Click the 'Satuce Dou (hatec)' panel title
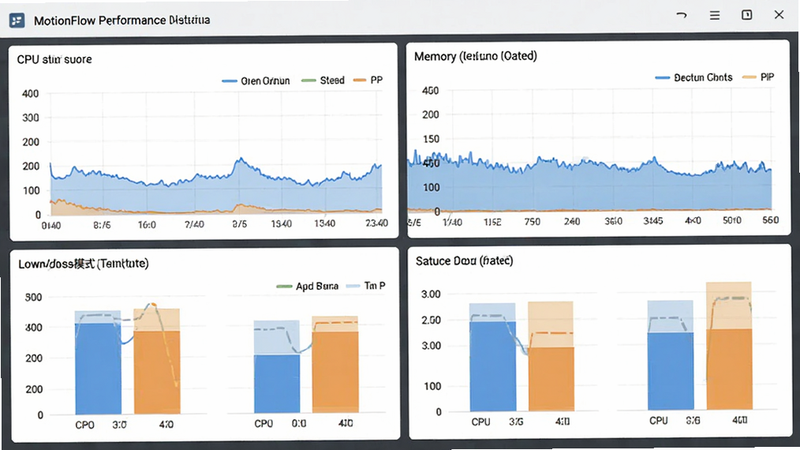This screenshot has width=800, height=450. point(464,261)
